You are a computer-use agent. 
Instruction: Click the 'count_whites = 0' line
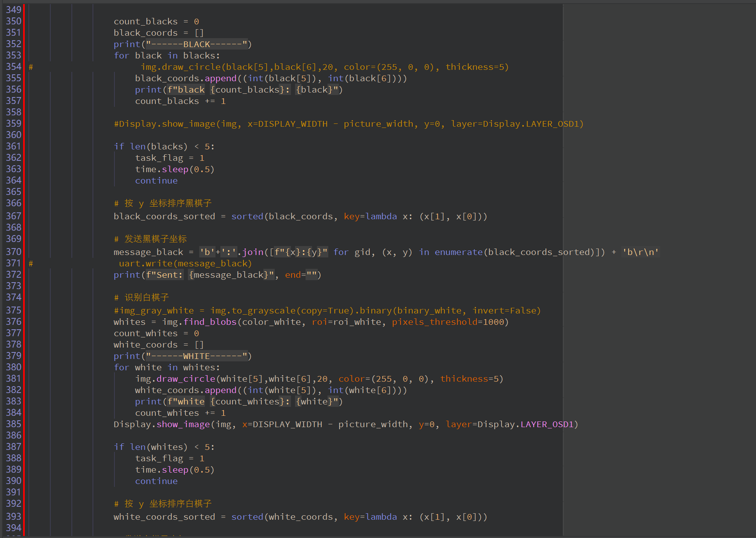[156, 333]
